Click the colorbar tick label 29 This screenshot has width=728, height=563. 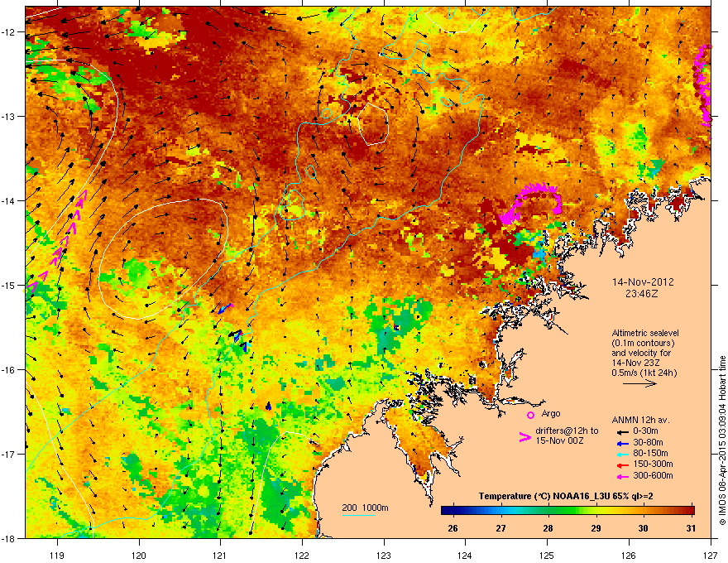[596, 528]
